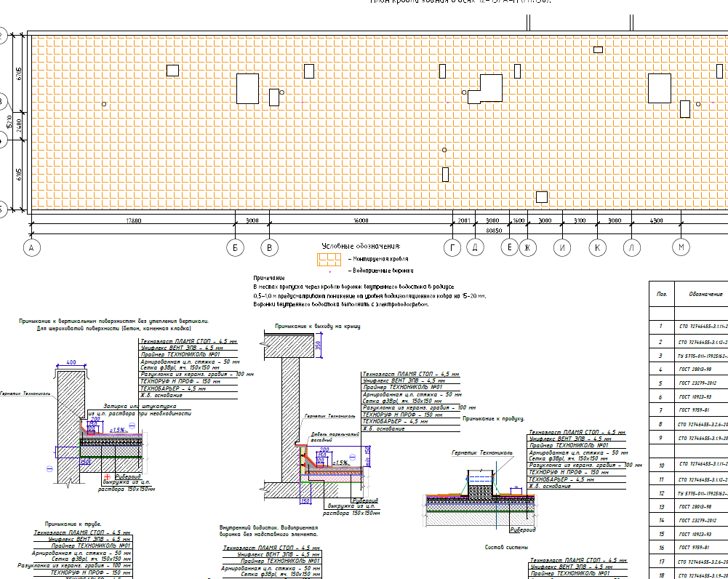Select the 17800 dimension text
Viewport: 728px width, 579px height.
click(x=133, y=220)
